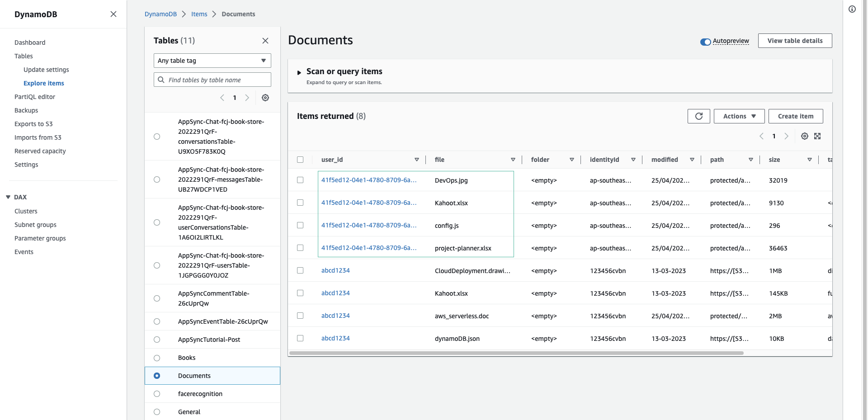Viewport: 868px width, 420px height.
Task: Open DynamoDB breadcrumb link
Action: 160,14
